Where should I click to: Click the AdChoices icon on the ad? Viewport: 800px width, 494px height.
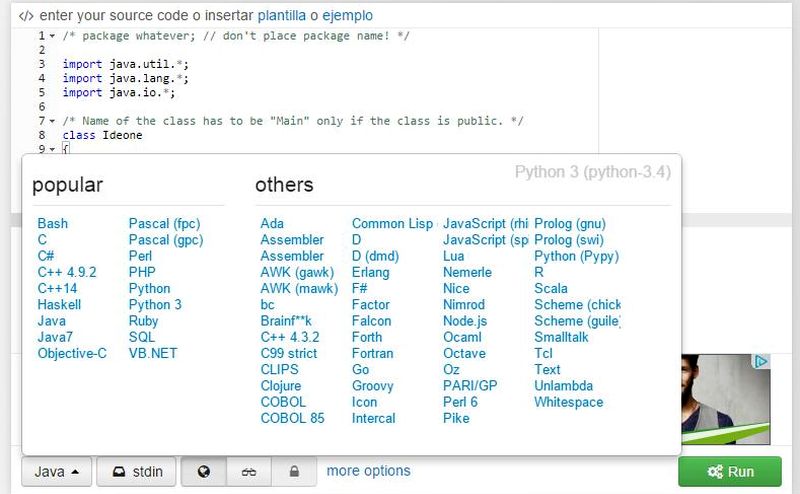tap(762, 361)
